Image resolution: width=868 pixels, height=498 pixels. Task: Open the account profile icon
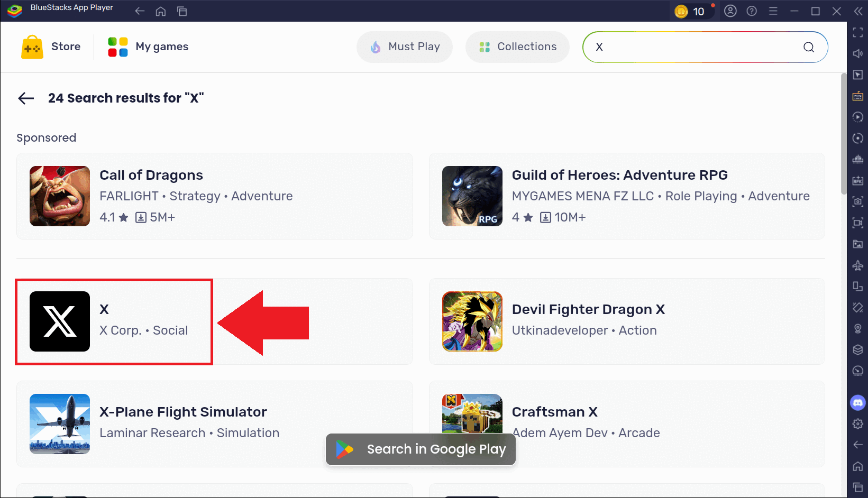(730, 11)
